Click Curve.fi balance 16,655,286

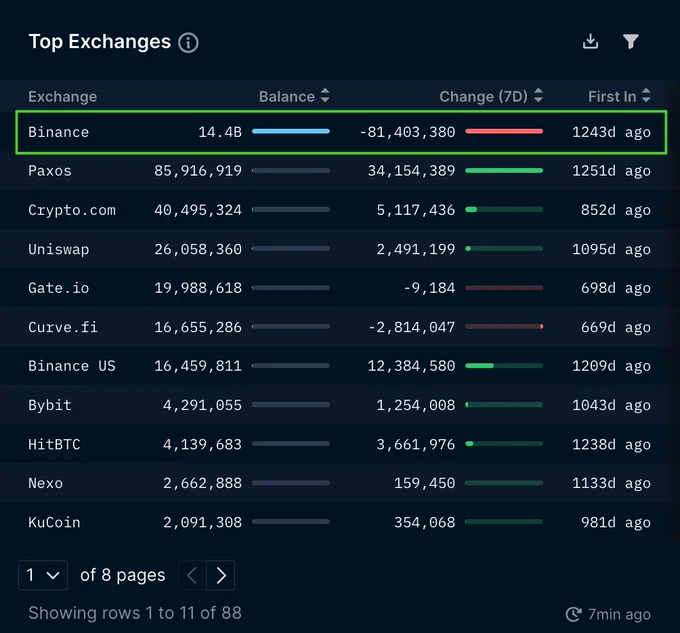pos(198,327)
